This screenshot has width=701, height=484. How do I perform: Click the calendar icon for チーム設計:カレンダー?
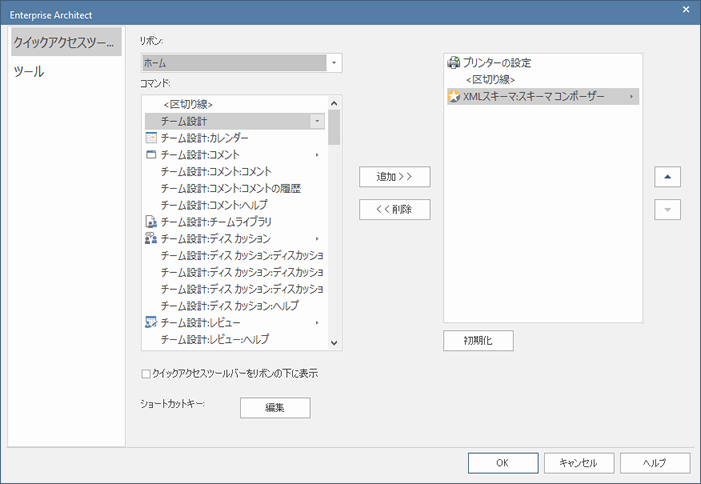pos(151,138)
